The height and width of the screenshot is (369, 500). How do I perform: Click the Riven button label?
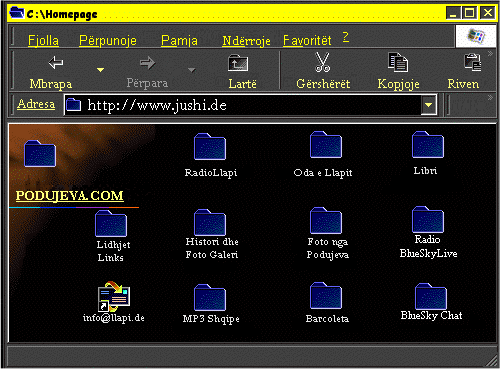[x=463, y=84]
